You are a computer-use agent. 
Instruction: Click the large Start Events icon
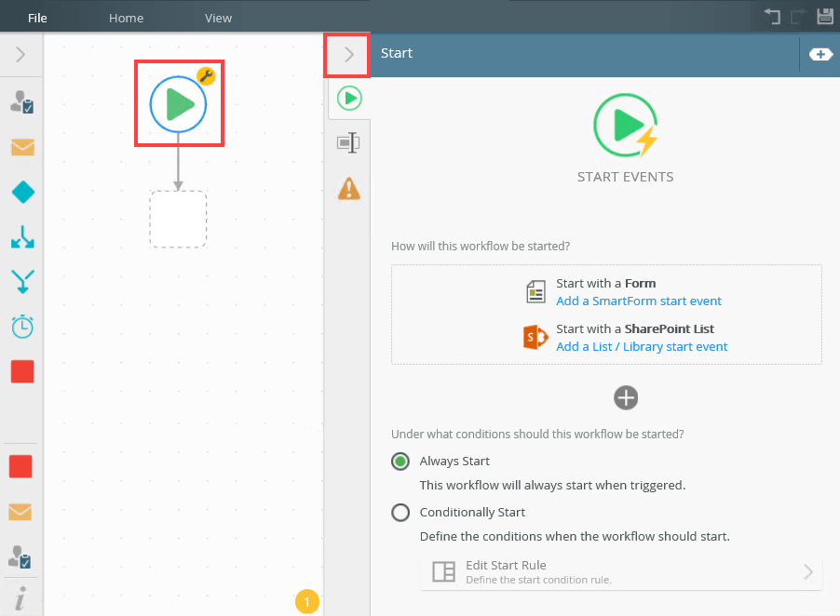pos(625,126)
